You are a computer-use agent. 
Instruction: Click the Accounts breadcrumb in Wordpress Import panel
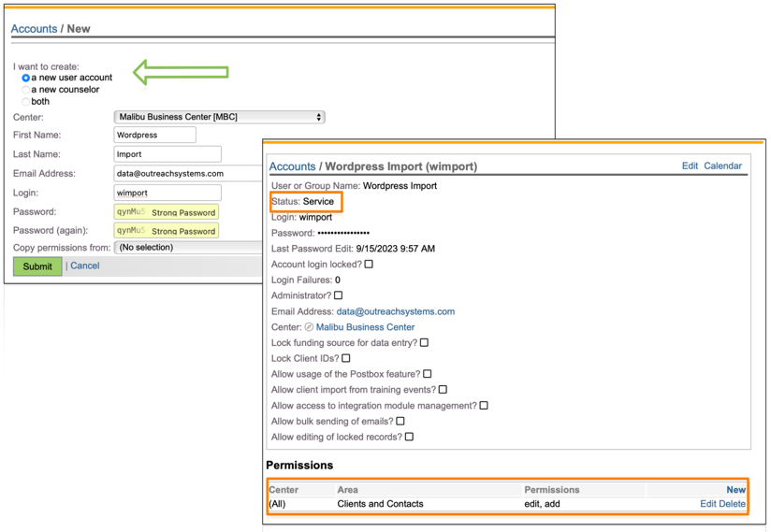coord(292,166)
